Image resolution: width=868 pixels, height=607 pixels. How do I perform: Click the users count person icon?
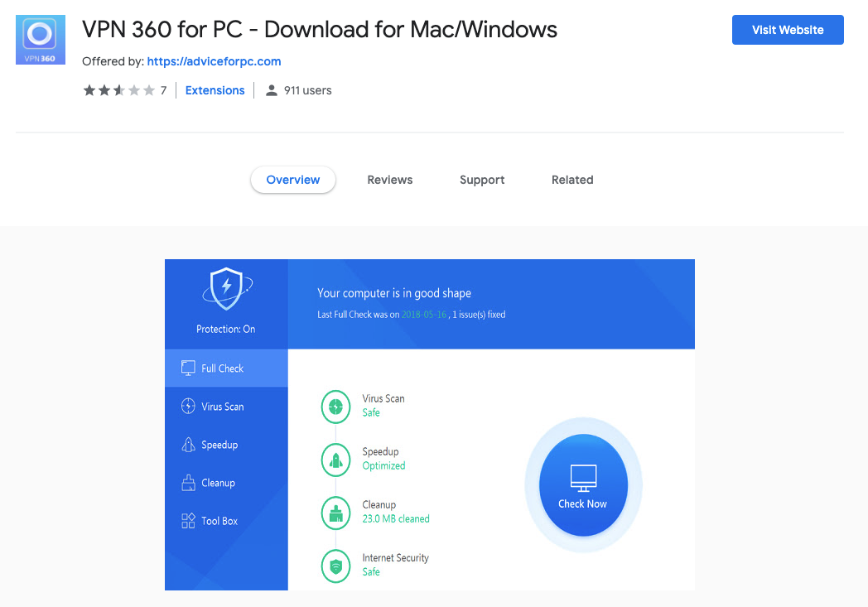pyautogui.click(x=271, y=89)
